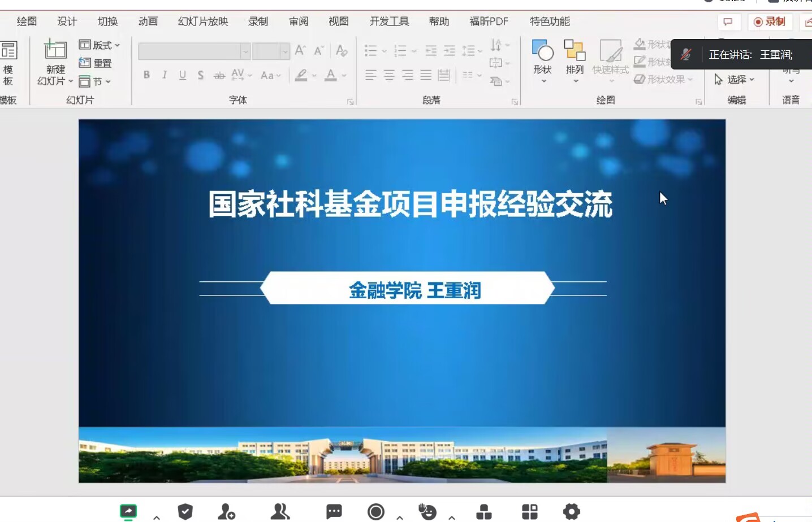Open the Layout (版式) dropdown
The height and width of the screenshot is (522, 812).
(99, 45)
